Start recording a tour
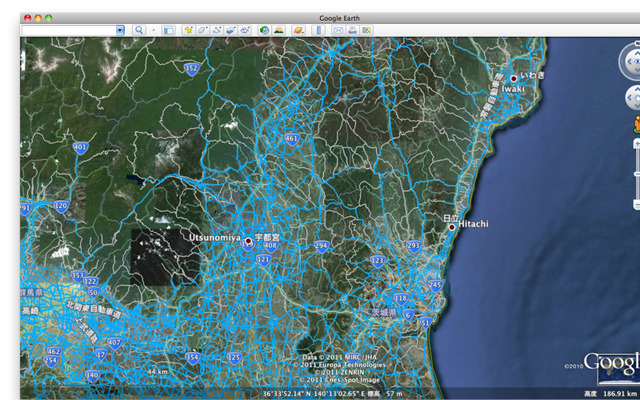640x400 pixels. pyautogui.click(x=245, y=30)
